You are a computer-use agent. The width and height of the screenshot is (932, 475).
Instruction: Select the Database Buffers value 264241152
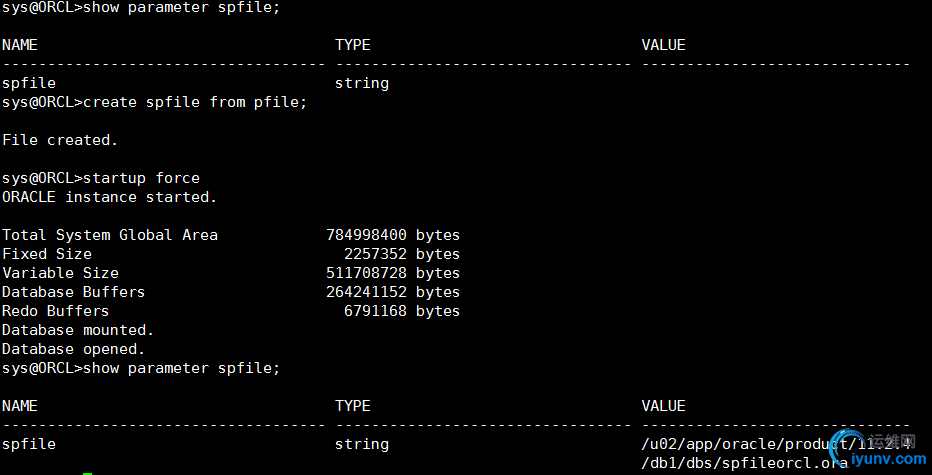[367, 292]
